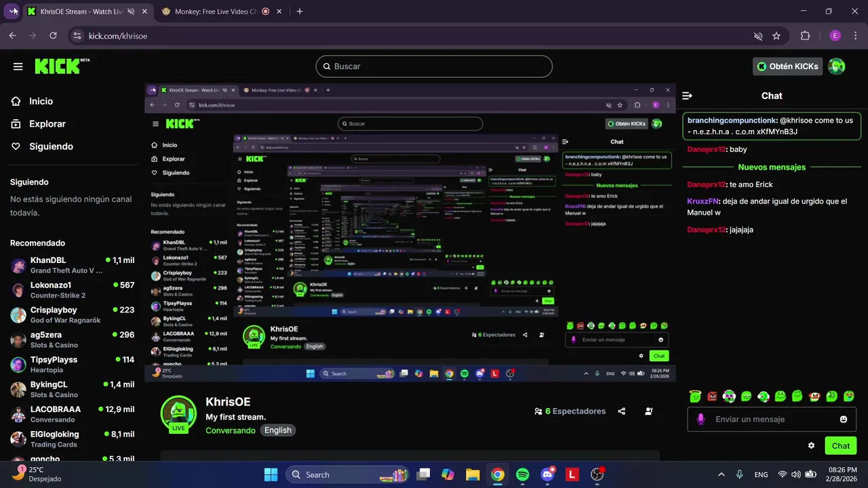Open a new browser tab
868x488 pixels.
(x=300, y=12)
